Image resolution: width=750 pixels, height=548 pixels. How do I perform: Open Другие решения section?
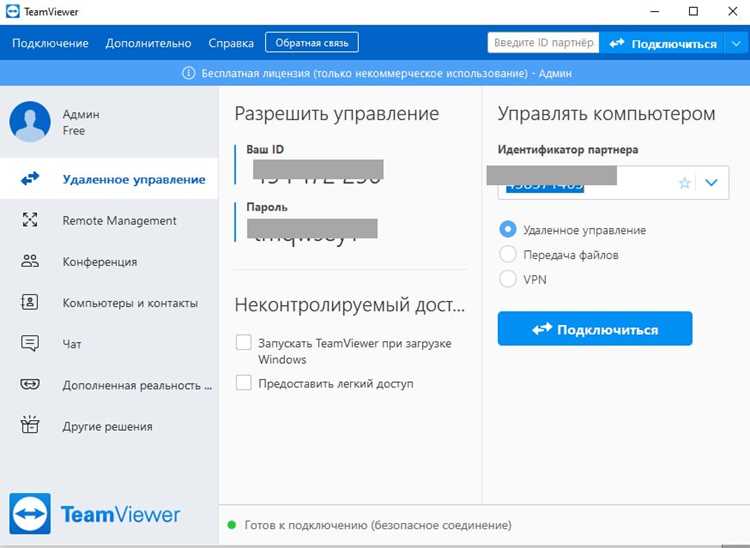109,426
